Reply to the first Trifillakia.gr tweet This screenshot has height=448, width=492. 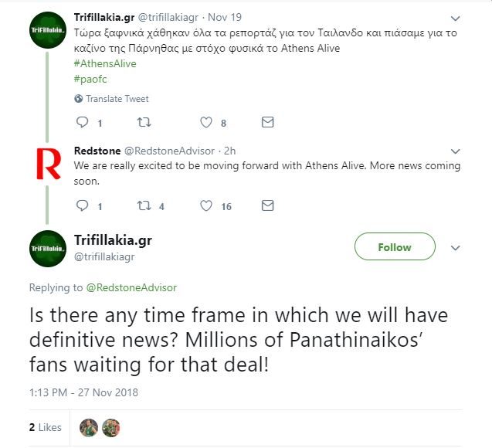point(85,122)
